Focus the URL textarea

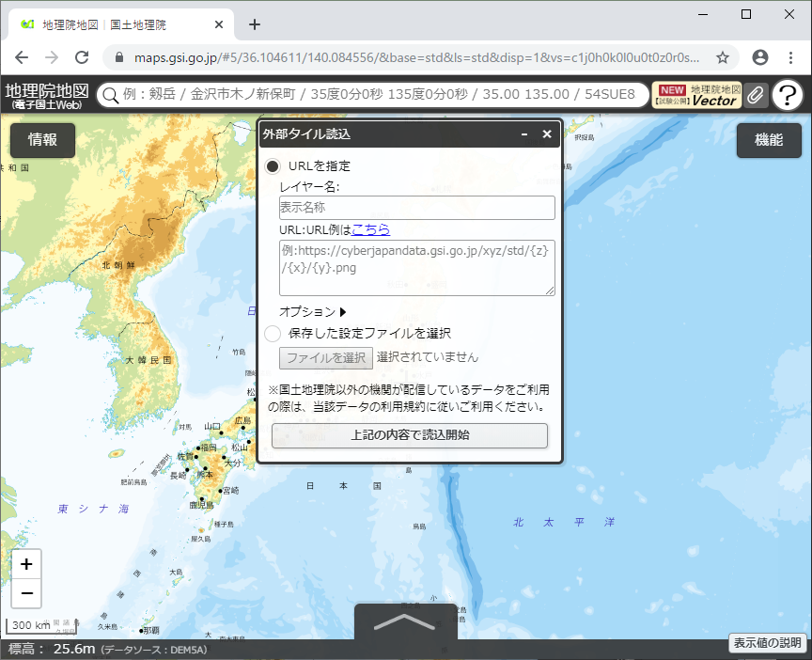point(417,268)
